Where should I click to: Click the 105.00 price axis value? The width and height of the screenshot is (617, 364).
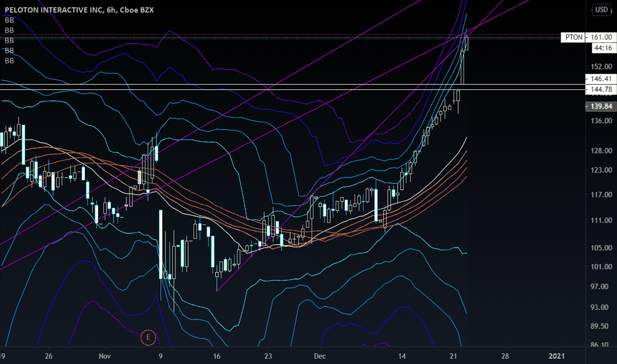click(x=601, y=248)
